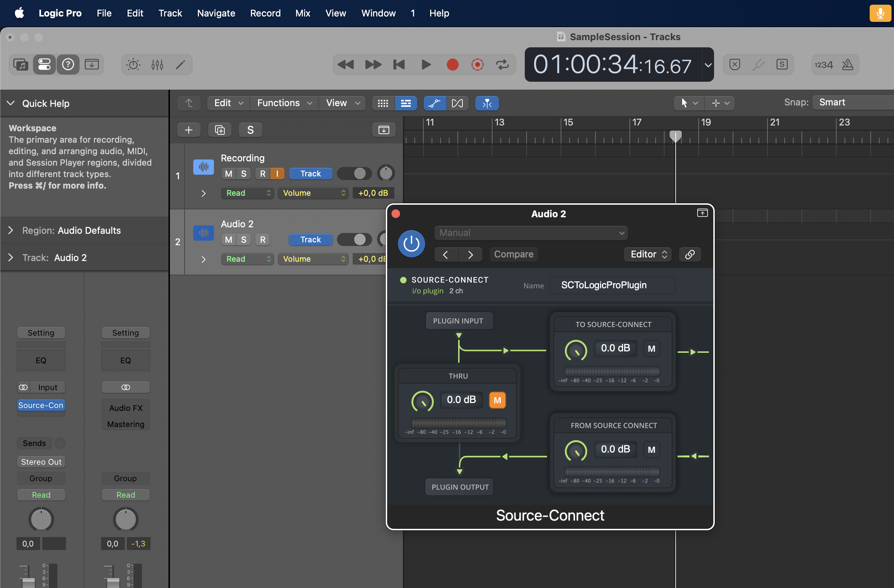Click the Compare button in the plugin
894x588 pixels.
coord(513,254)
